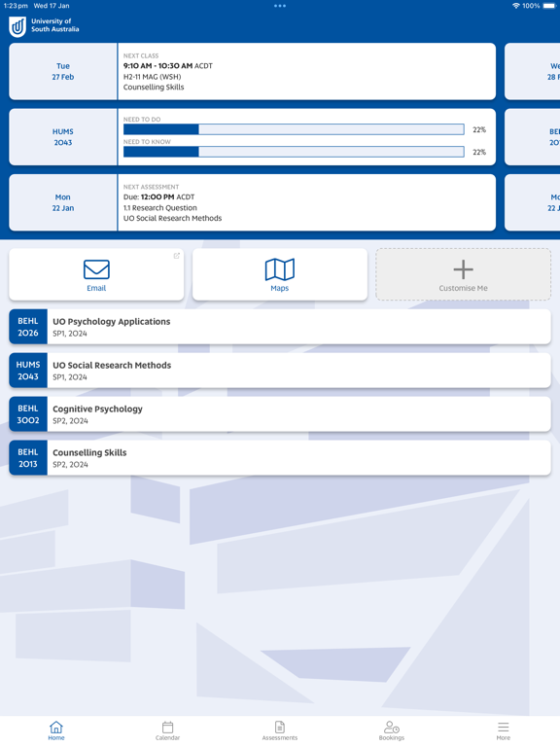Open Cognitive Psychology course row
560x747 pixels.
(x=280, y=414)
